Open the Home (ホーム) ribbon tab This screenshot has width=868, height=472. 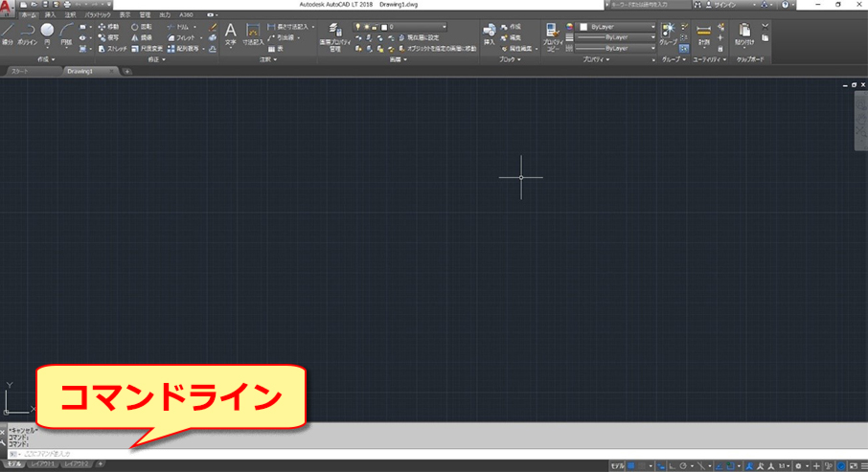(29, 15)
